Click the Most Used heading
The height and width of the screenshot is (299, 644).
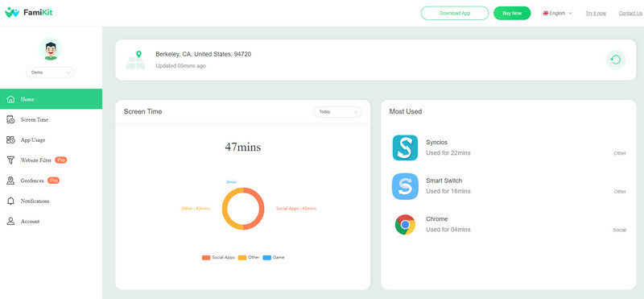point(406,111)
